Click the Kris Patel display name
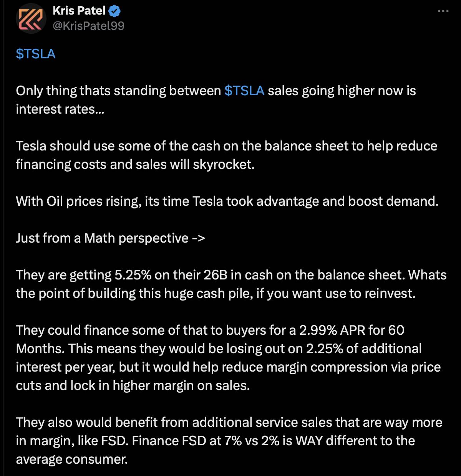461x476 pixels. click(79, 11)
